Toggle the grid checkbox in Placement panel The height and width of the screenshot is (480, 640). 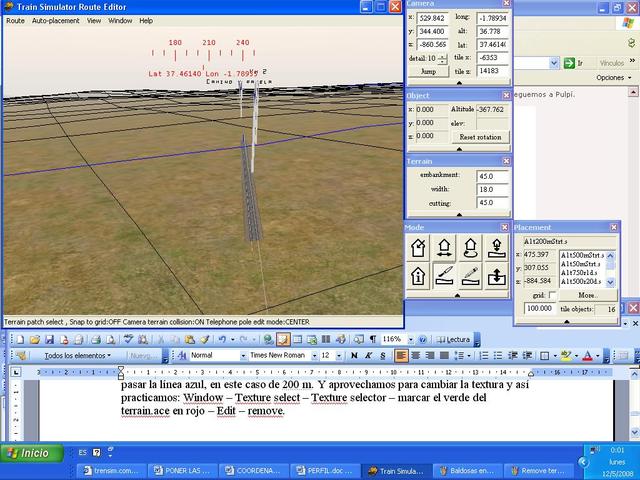(552, 296)
